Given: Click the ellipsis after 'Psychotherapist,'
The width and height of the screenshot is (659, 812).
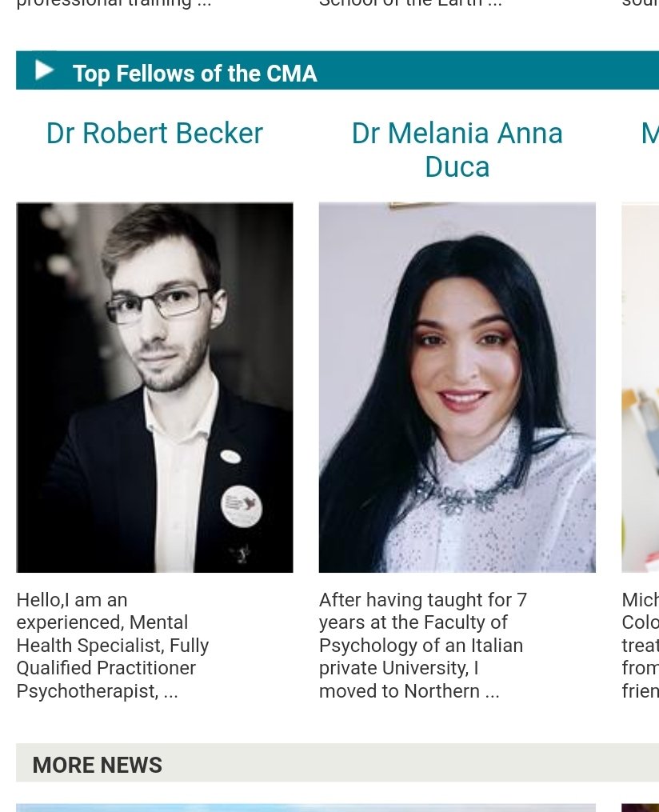Looking at the screenshot, I should pos(171,692).
